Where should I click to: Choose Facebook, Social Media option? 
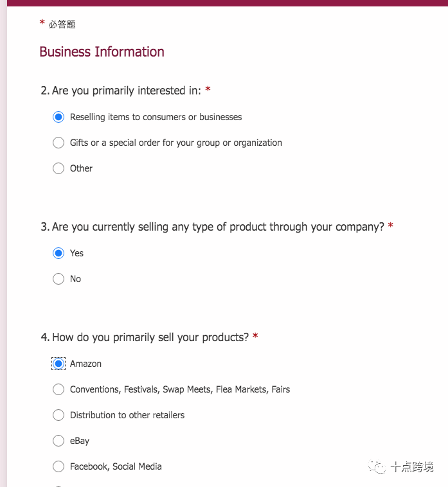coord(58,466)
